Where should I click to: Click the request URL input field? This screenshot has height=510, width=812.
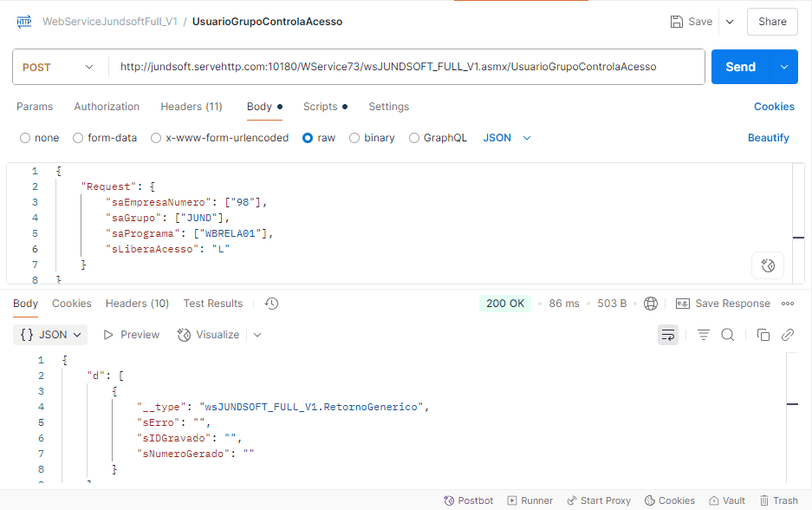coord(406,67)
